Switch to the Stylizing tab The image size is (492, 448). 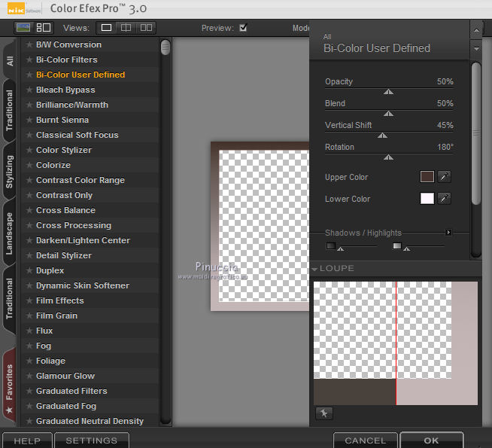pos(9,172)
